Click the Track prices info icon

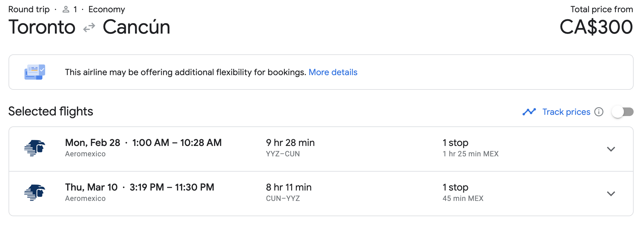(599, 112)
